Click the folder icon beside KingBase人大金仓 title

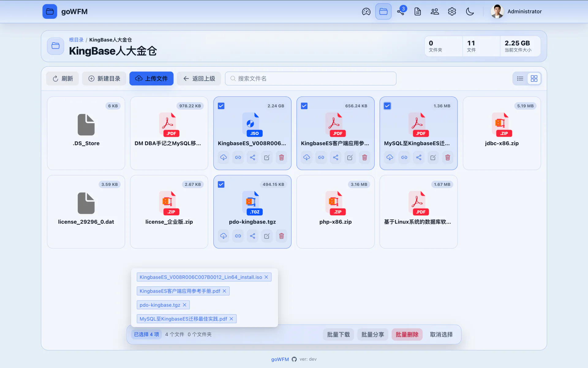(55, 46)
